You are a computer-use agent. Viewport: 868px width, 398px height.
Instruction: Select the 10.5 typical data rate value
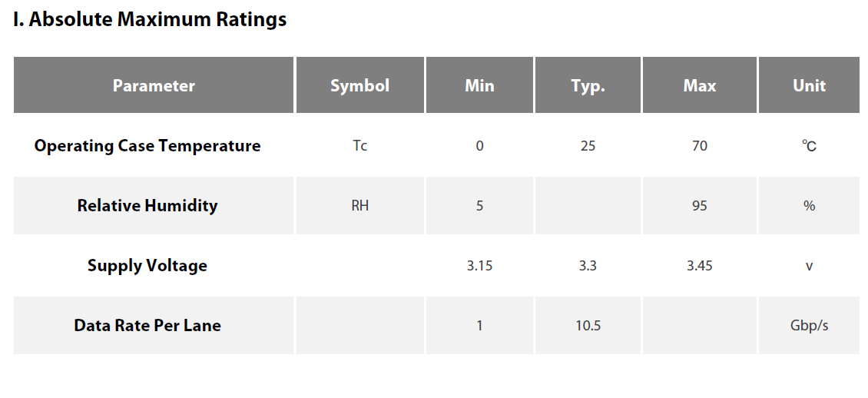coord(588,326)
